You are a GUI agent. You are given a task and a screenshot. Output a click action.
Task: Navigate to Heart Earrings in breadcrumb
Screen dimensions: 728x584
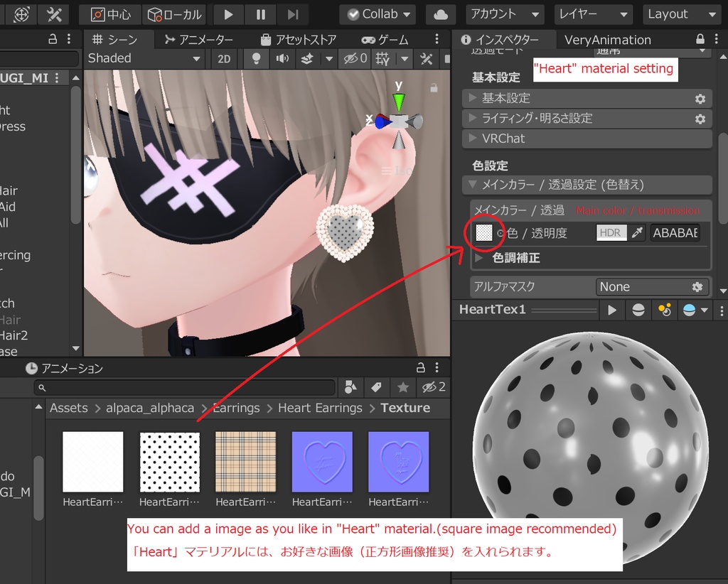click(320, 408)
